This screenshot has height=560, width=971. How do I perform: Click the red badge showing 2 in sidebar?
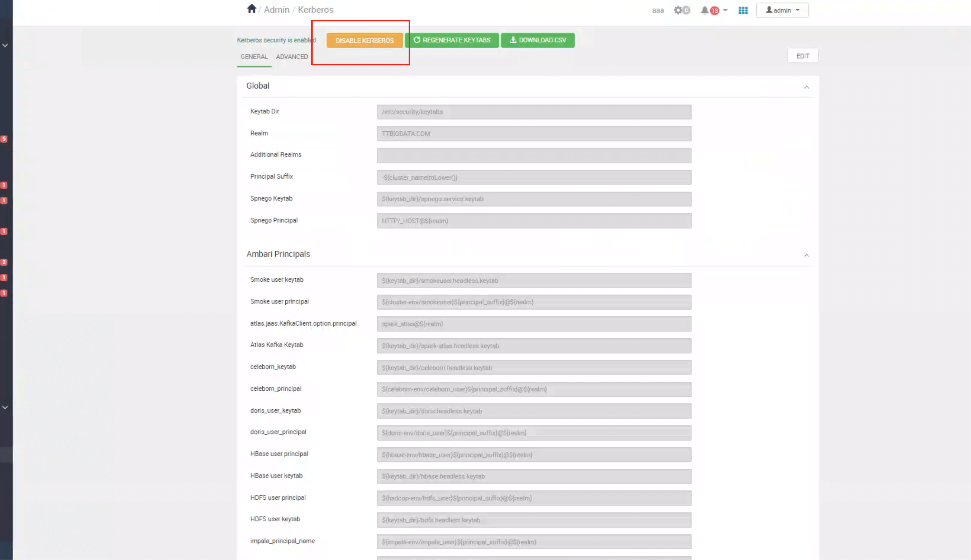click(4, 262)
